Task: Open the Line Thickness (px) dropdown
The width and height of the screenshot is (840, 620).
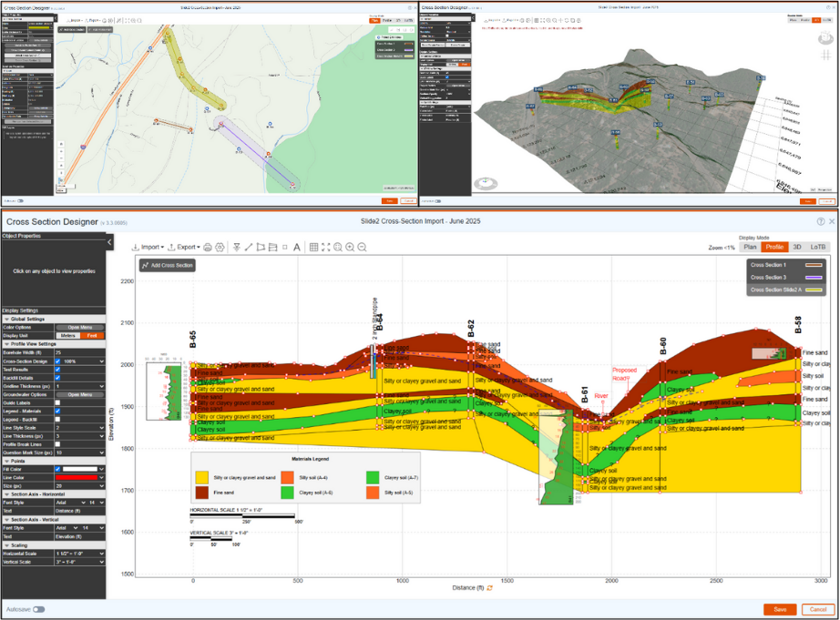Action: pyautogui.click(x=80, y=436)
